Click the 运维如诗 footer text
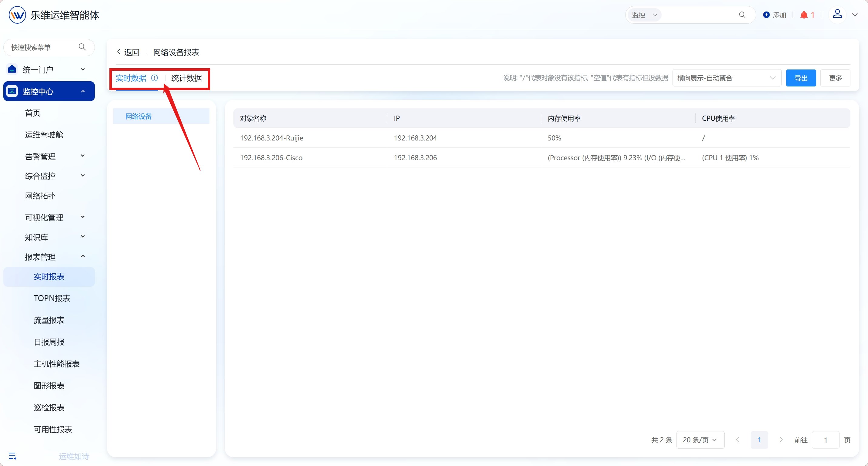The width and height of the screenshot is (868, 466). (74, 456)
